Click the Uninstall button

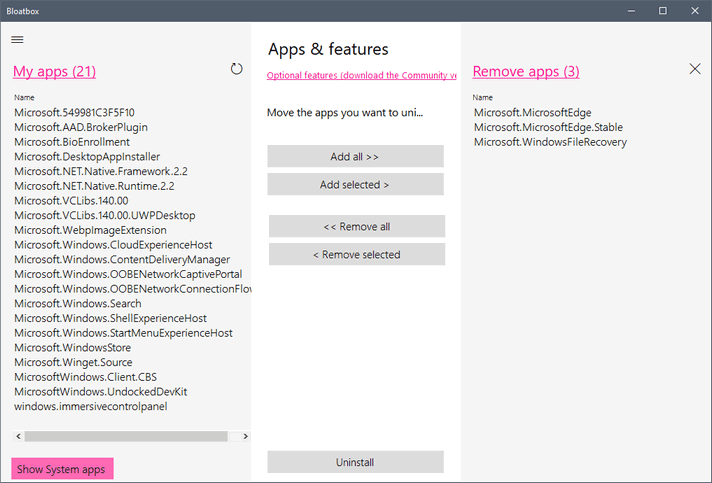point(355,462)
